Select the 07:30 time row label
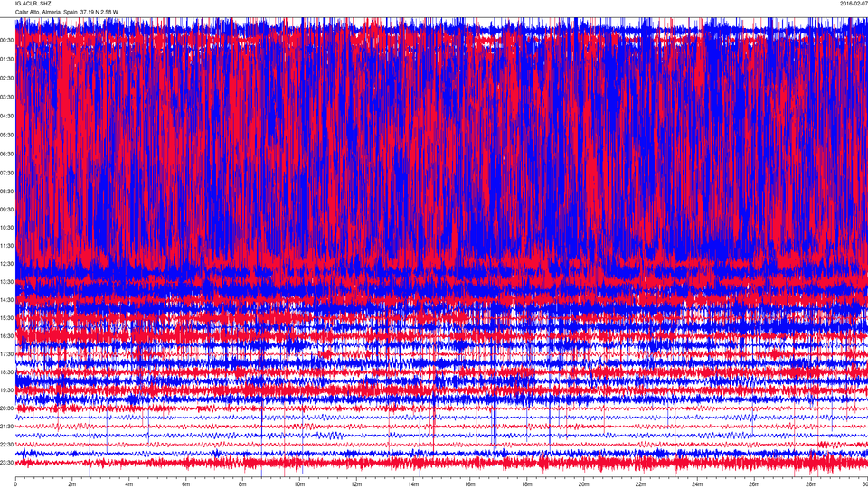The width and height of the screenshot is (868, 488). click(6, 173)
